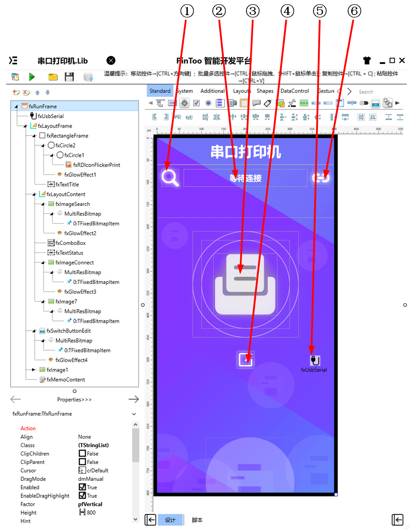Switch to the Standard palette tab
Viewport: 412px width, 532px height.
click(160, 91)
